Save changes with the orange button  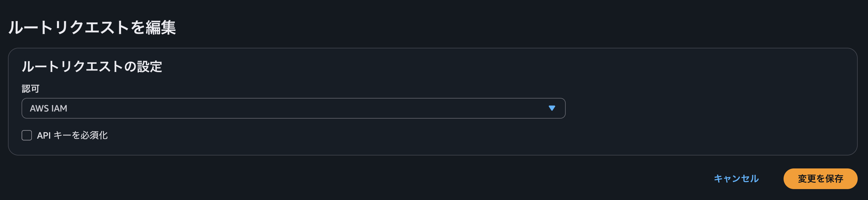820,178
